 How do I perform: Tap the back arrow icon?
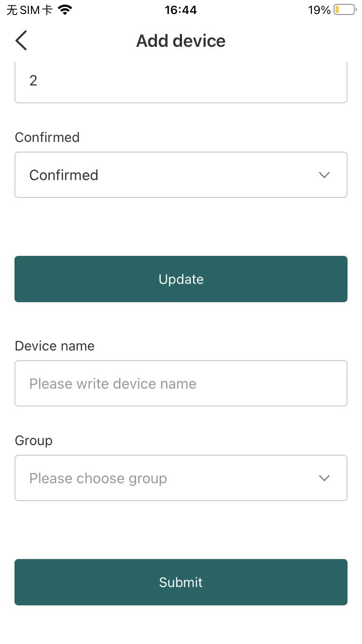click(x=21, y=41)
